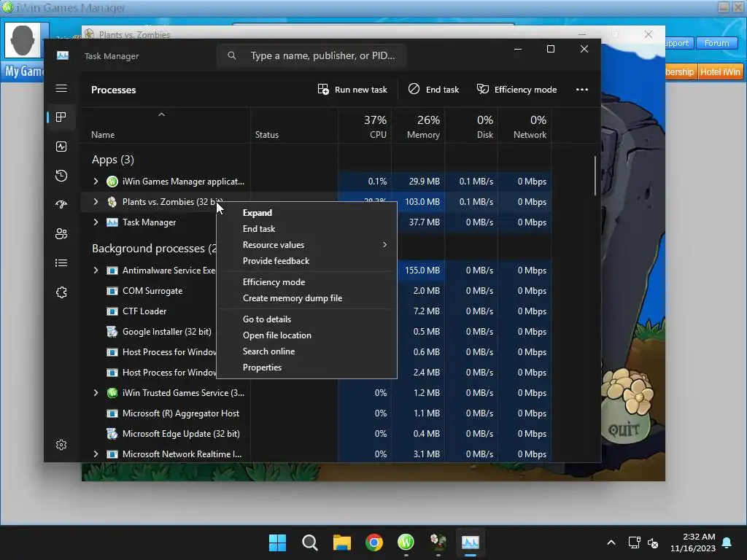
Task: Open the App history icon in sidebar
Action: pyautogui.click(x=61, y=176)
